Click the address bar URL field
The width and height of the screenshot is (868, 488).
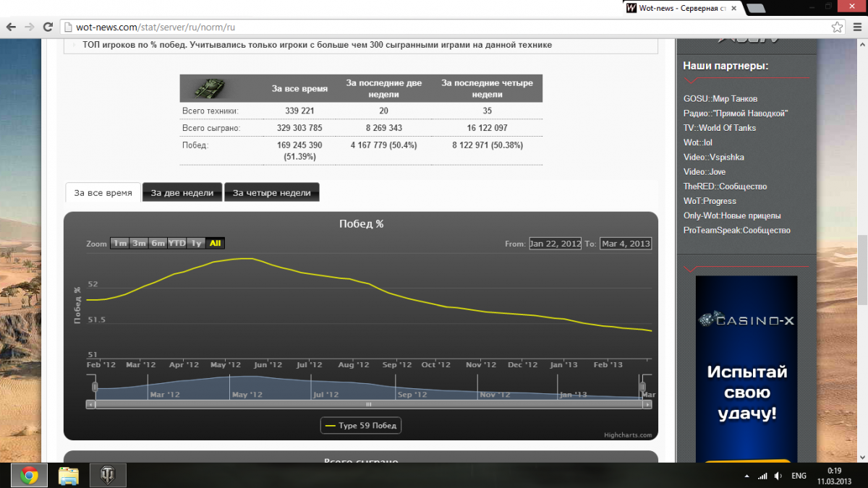[x=452, y=27]
